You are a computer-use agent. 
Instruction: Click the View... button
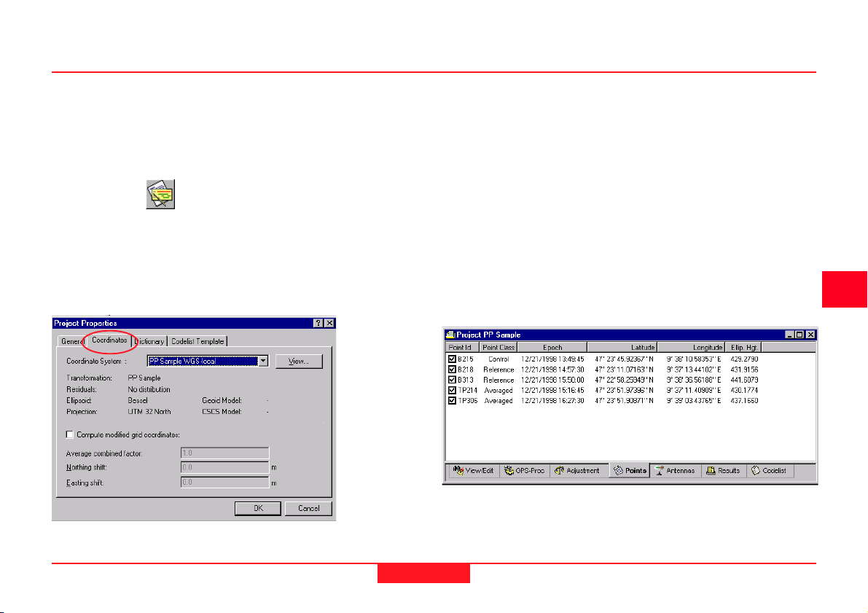click(299, 362)
